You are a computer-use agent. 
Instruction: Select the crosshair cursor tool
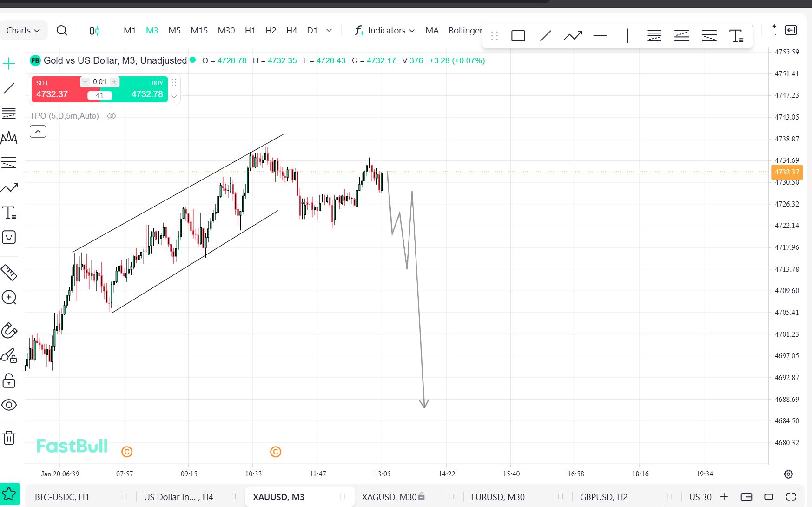9,64
